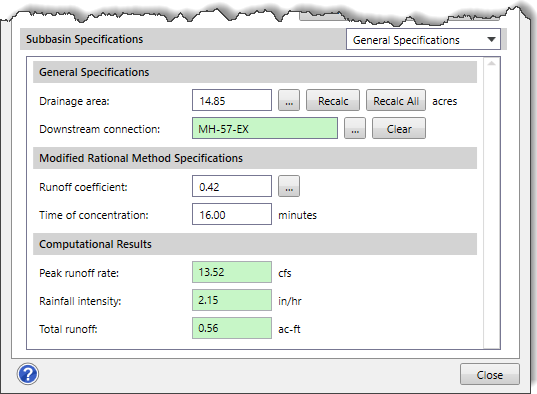Click the Runoff coefficient label
The image size is (537, 394).
(83, 187)
